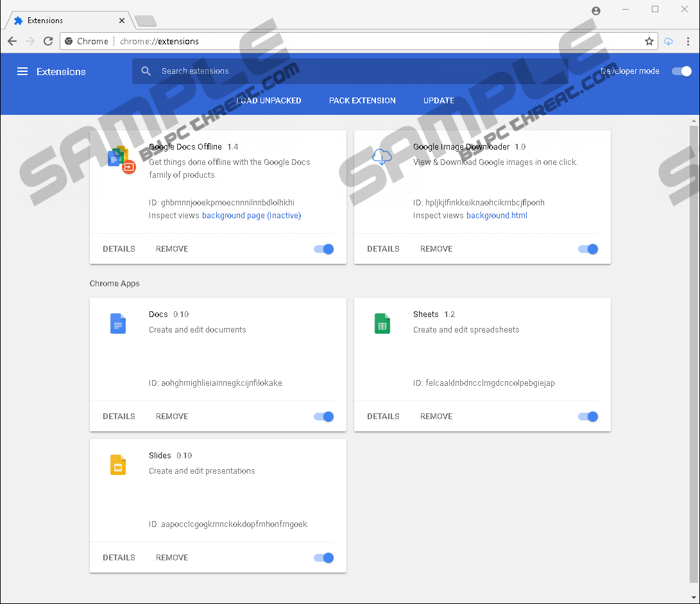Open a new tab
This screenshot has height=604, width=700.
146,21
